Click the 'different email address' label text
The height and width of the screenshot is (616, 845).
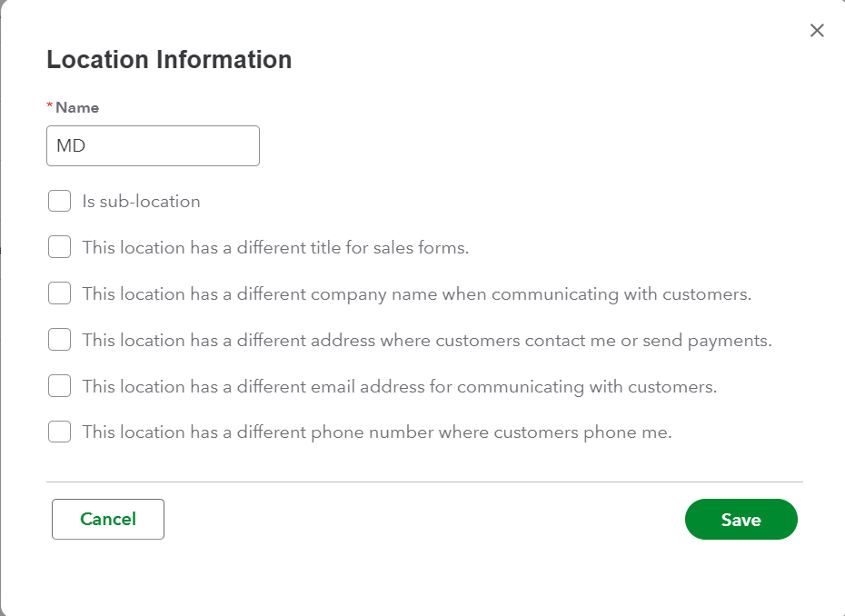399,387
